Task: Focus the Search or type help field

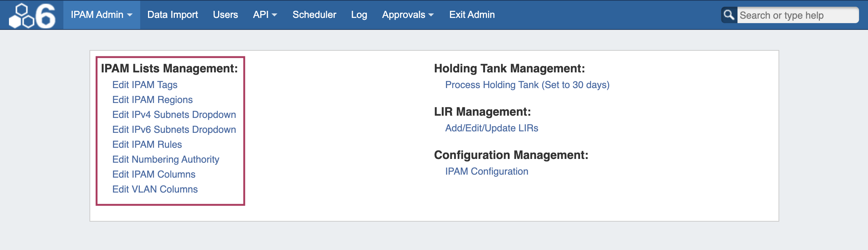Action: (797, 15)
